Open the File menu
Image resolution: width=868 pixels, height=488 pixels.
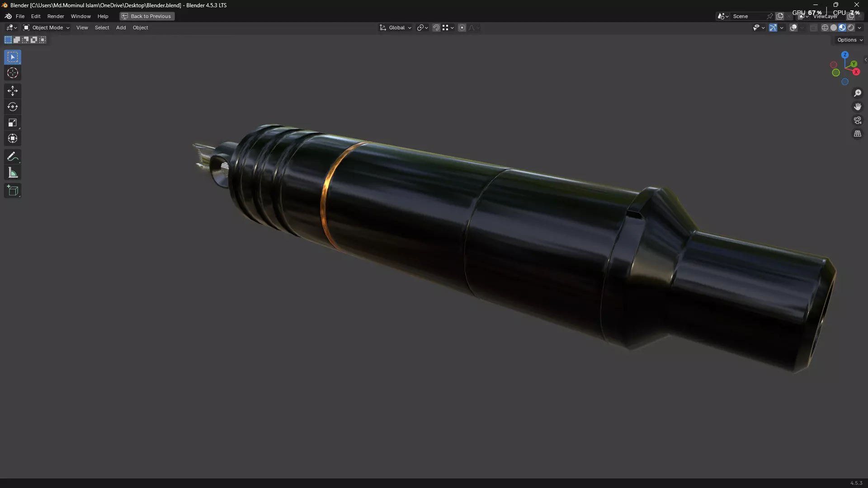click(20, 16)
